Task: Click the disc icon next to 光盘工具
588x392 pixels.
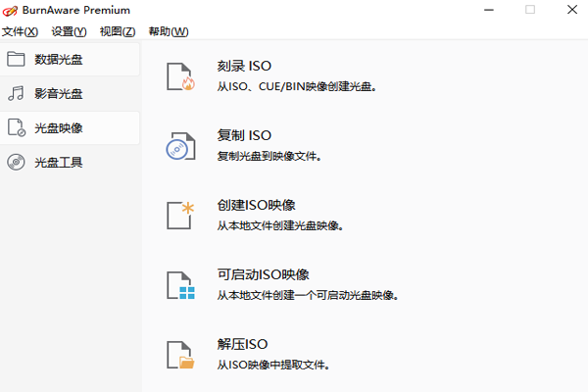Action: [16, 162]
